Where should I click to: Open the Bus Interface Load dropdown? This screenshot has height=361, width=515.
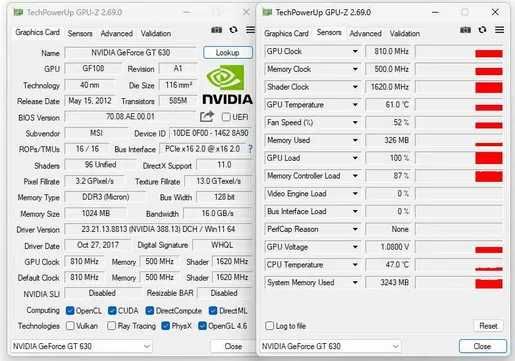click(x=355, y=211)
